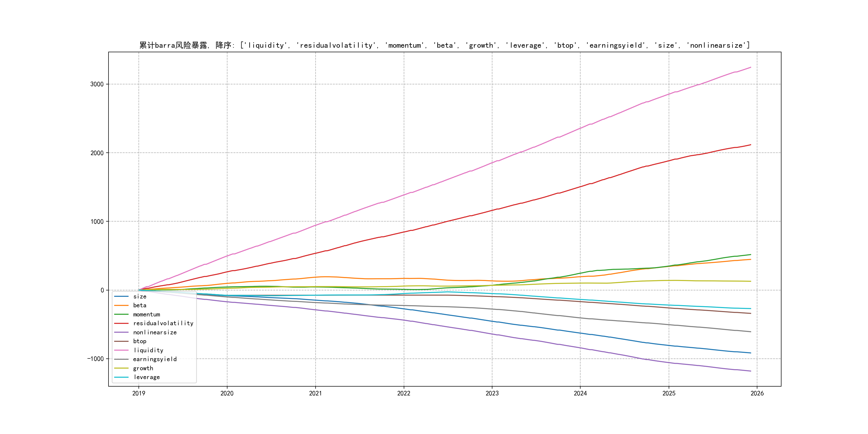Click the 0 y-axis tick label
Viewport: 868px width, 434px height.
pos(102,290)
